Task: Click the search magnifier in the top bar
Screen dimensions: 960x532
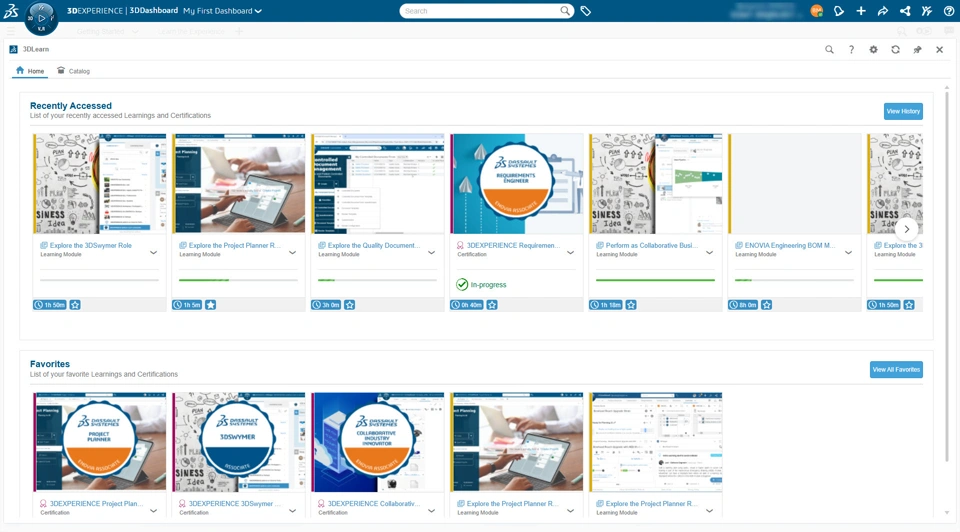Action: pos(564,10)
